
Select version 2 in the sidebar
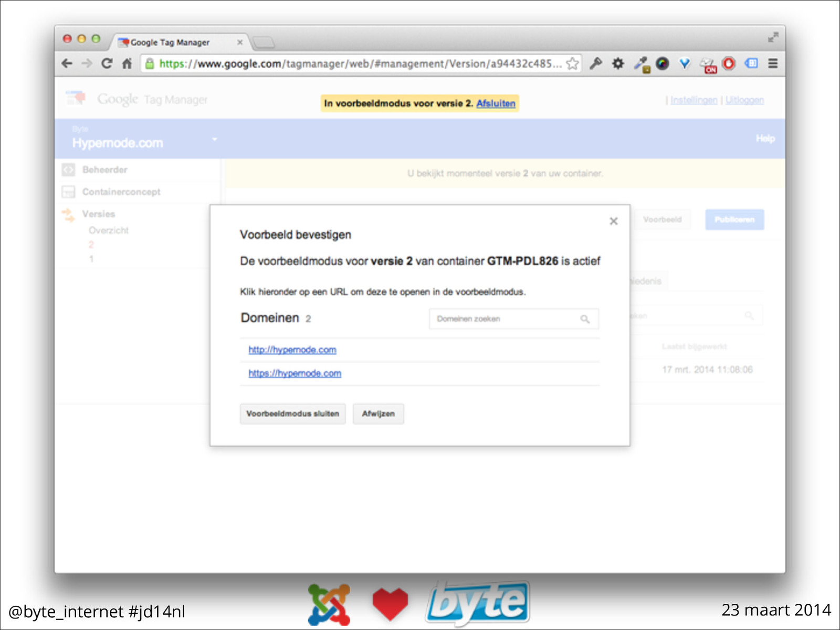[x=91, y=245]
